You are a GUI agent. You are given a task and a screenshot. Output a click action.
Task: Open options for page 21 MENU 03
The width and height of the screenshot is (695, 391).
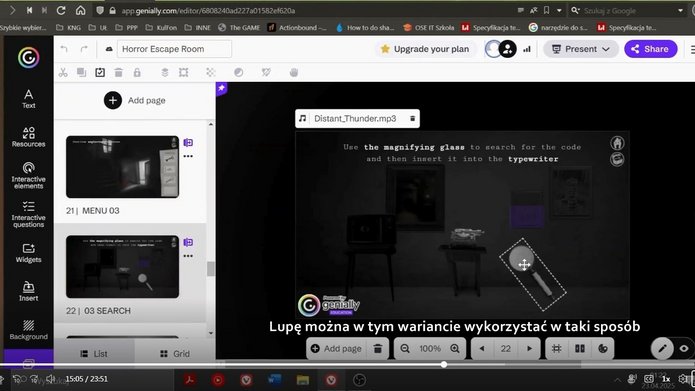point(188,156)
